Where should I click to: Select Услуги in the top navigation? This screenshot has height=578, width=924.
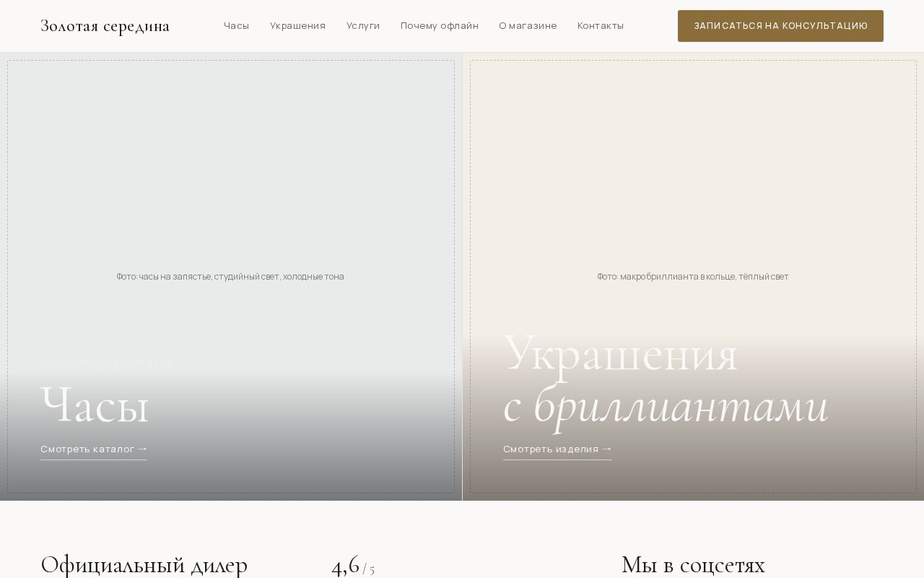pyautogui.click(x=363, y=26)
